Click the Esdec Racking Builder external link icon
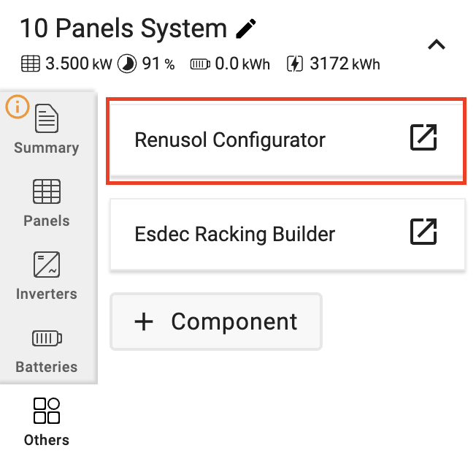This screenshot has height=456, width=476. click(423, 231)
